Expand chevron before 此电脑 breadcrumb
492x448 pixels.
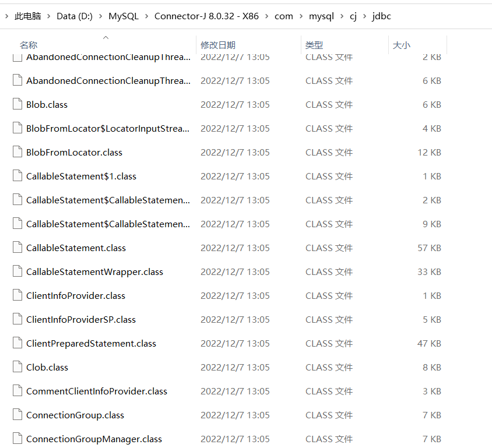click(x=6, y=16)
